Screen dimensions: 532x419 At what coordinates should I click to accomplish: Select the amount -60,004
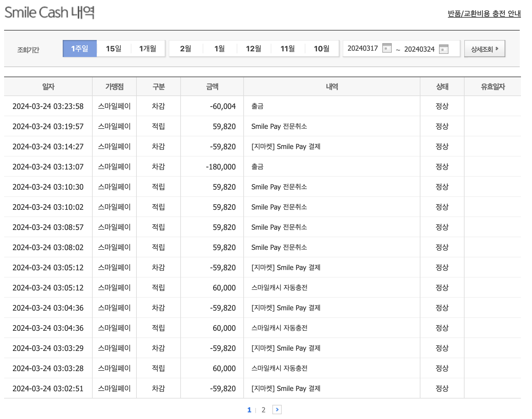(223, 106)
